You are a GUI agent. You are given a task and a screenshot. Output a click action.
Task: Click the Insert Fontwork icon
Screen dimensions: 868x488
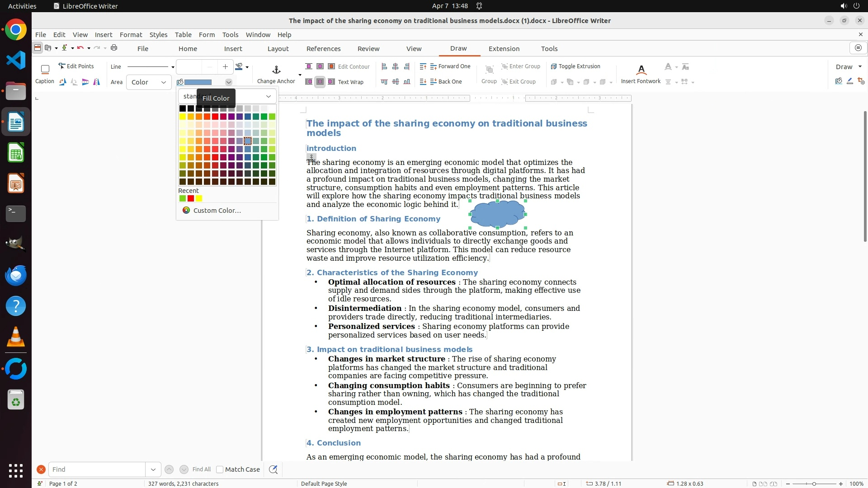click(641, 70)
